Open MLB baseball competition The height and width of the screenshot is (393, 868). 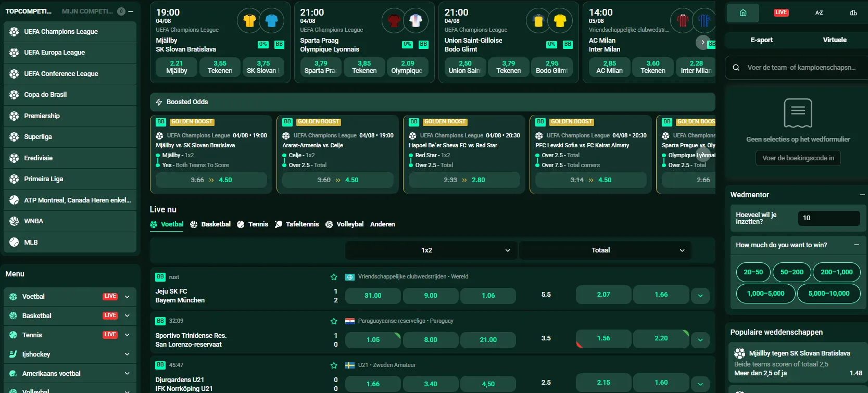click(70, 243)
